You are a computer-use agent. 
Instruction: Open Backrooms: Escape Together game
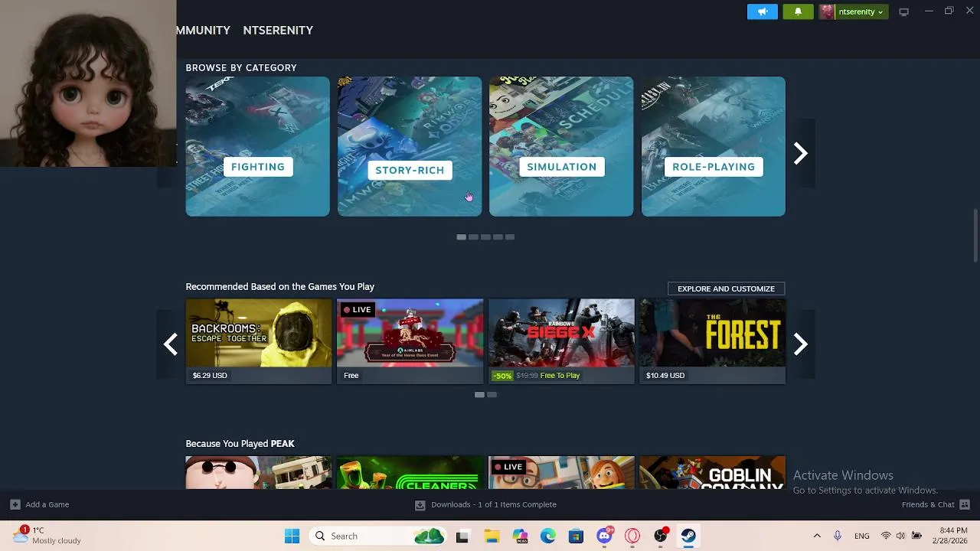[x=258, y=341]
